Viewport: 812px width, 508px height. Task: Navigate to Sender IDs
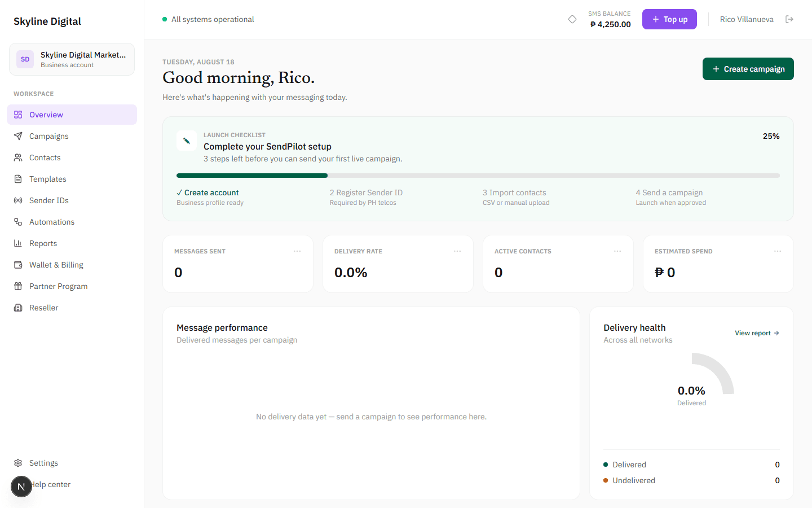click(72, 200)
